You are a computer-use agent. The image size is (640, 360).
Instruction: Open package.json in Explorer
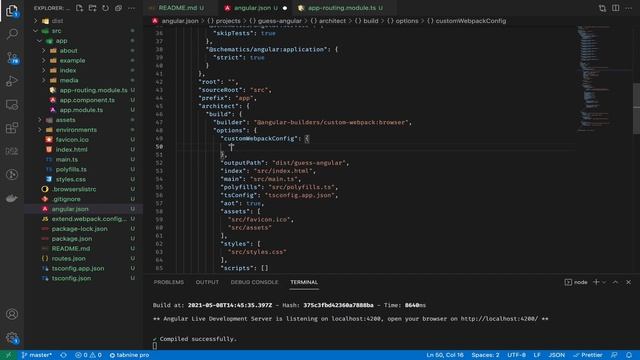(71, 239)
